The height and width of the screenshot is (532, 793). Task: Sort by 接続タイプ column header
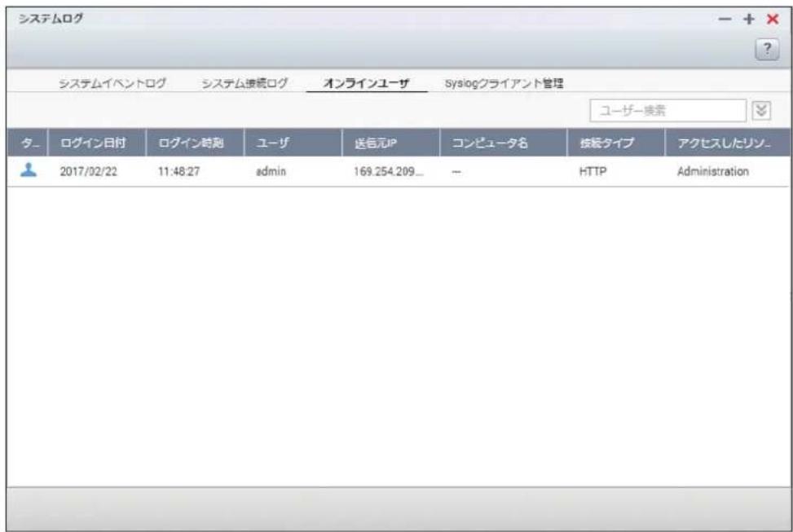tap(615, 143)
